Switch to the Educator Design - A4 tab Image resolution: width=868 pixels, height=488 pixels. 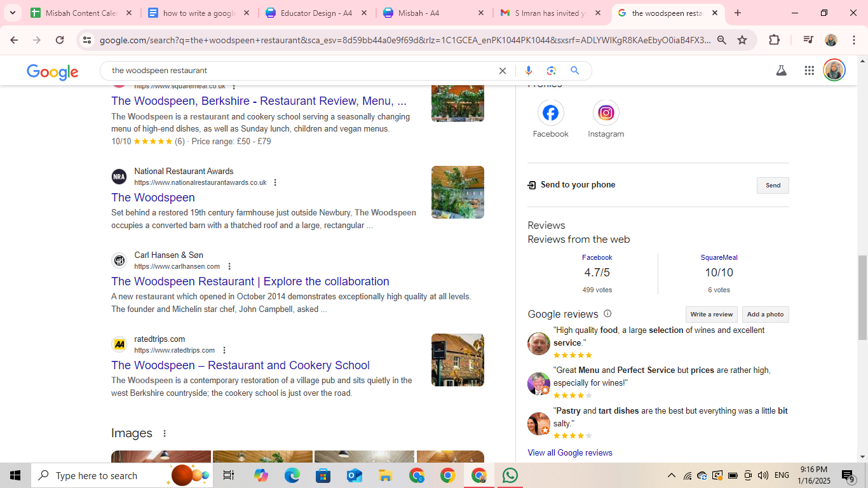316,13
